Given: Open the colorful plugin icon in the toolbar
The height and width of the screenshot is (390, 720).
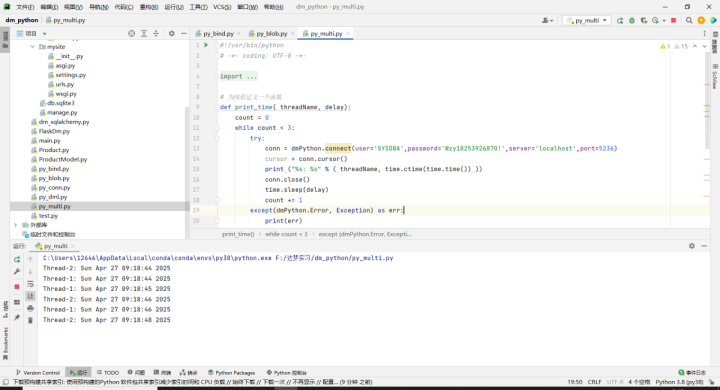Looking at the screenshot, I should [x=713, y=20].
